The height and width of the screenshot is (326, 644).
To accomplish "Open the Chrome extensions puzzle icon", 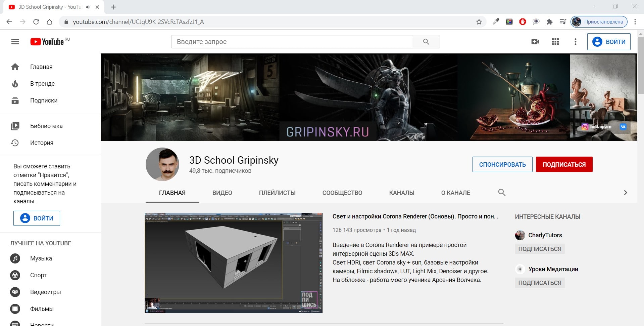I will pyautogui.click(x=549, y=22).
